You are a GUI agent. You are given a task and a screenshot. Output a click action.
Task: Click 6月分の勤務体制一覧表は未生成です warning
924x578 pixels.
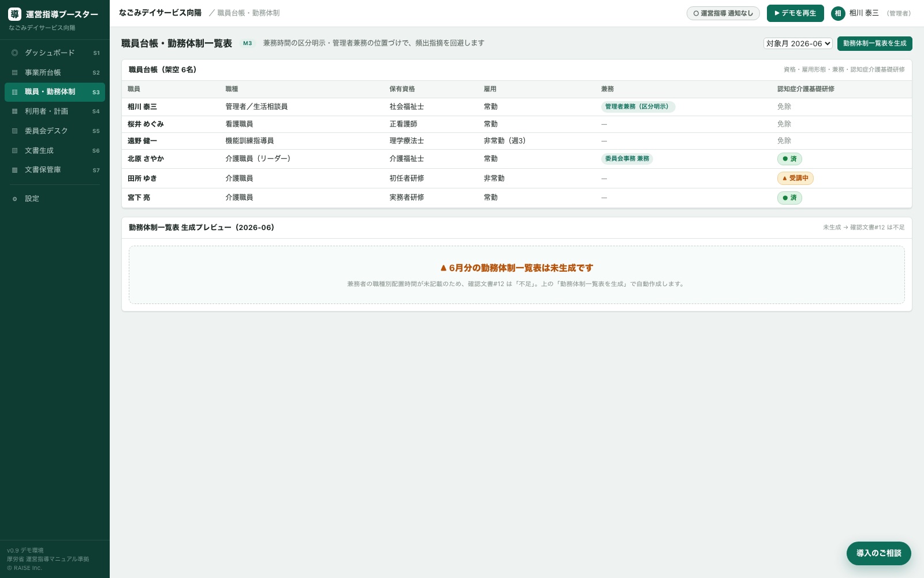pyautogui.click(x=517, y=268)
